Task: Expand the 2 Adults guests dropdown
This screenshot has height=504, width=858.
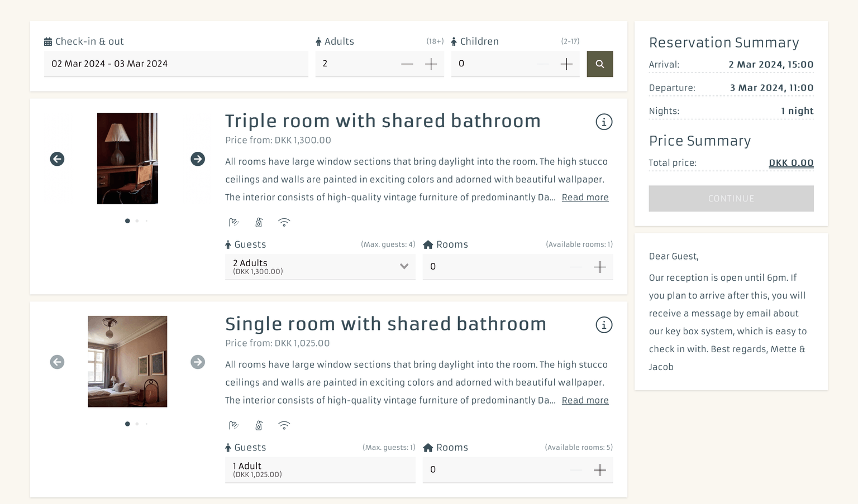Action: (x=320, y=267)
